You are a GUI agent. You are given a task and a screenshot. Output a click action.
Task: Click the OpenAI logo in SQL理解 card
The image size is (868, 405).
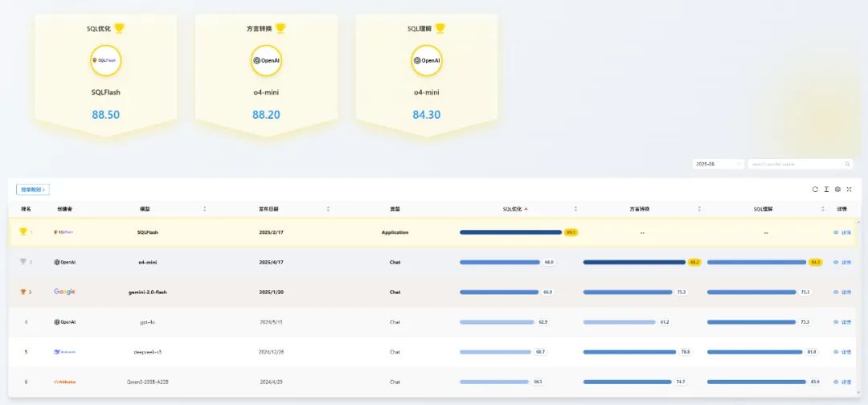click(x=426, y=60)
